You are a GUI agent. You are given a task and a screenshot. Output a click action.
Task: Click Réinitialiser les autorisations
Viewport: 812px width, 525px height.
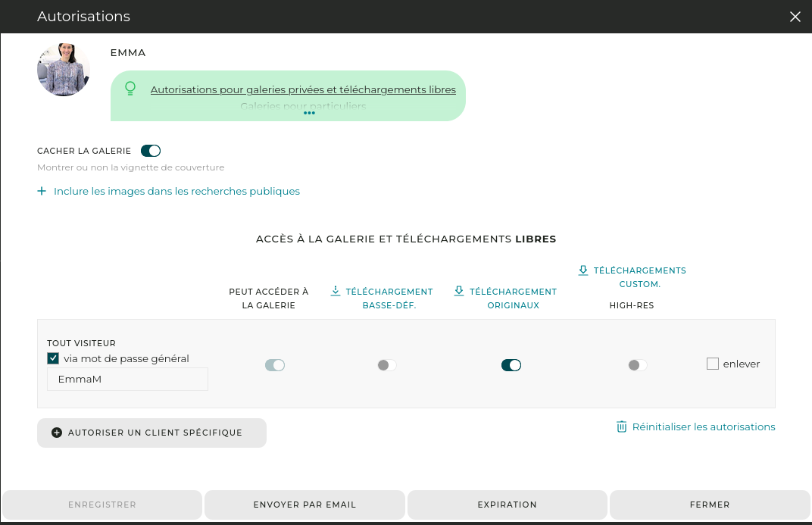pyautogui.click(x=703, y=427)
